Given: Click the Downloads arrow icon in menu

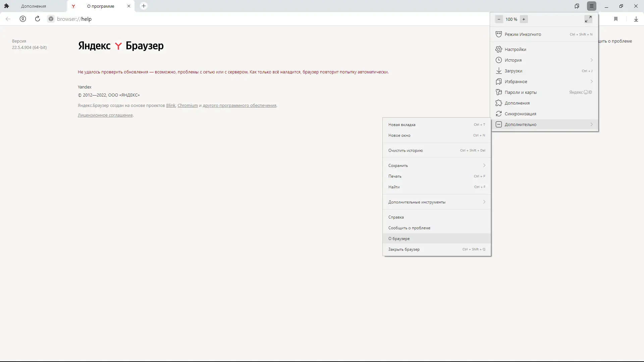Looking at the screenshot, I should coord(499,71).
